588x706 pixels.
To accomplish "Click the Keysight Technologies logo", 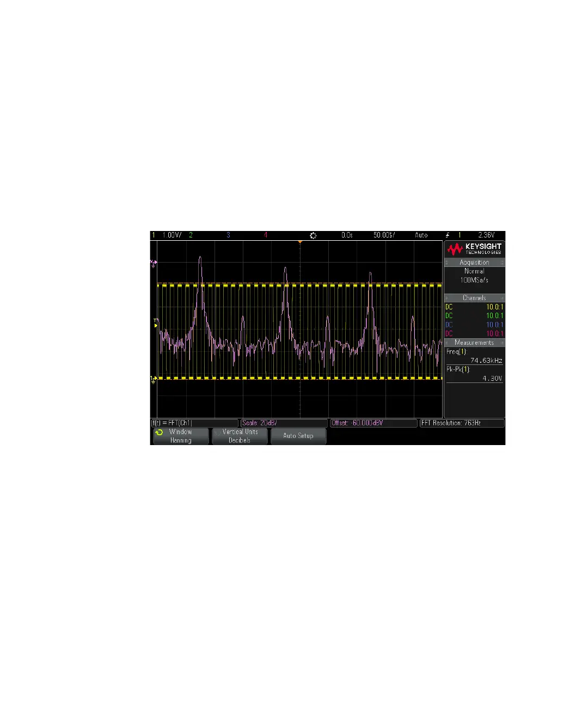I will coord(474,249).
